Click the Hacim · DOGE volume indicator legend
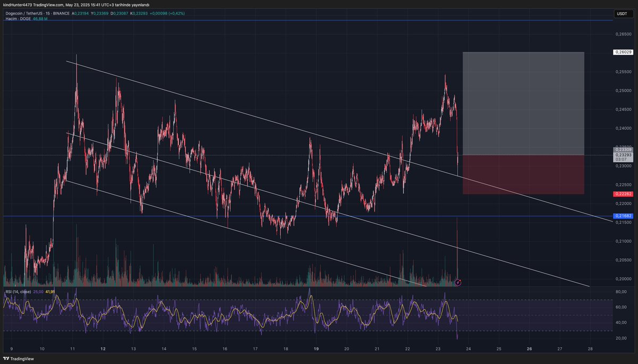Screen dimensions: 638x364 point(17,19)
